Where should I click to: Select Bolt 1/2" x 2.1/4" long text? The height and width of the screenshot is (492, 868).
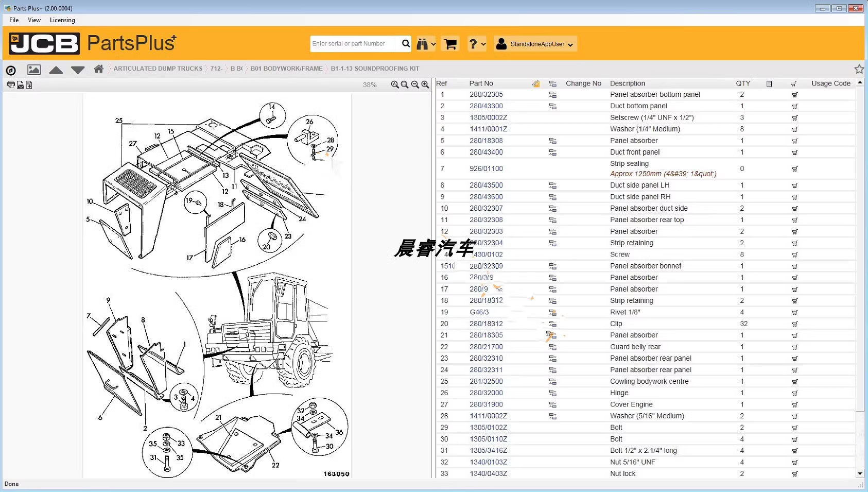643,451
